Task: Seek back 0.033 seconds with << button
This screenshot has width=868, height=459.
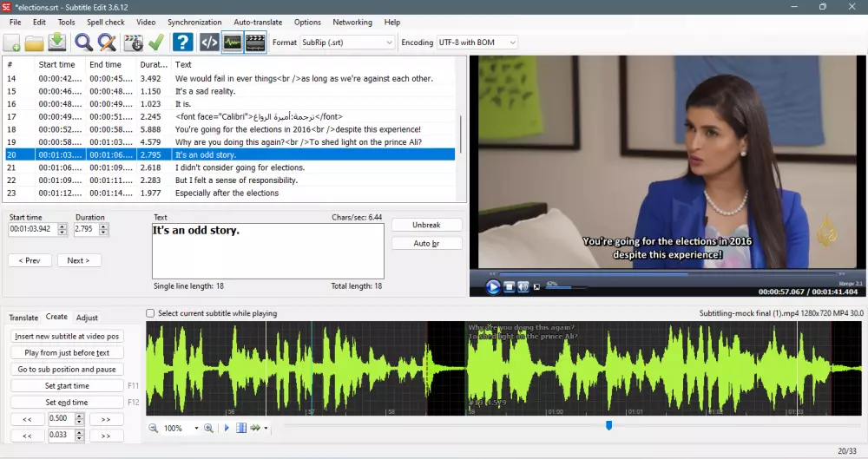Action: (27, 436)
